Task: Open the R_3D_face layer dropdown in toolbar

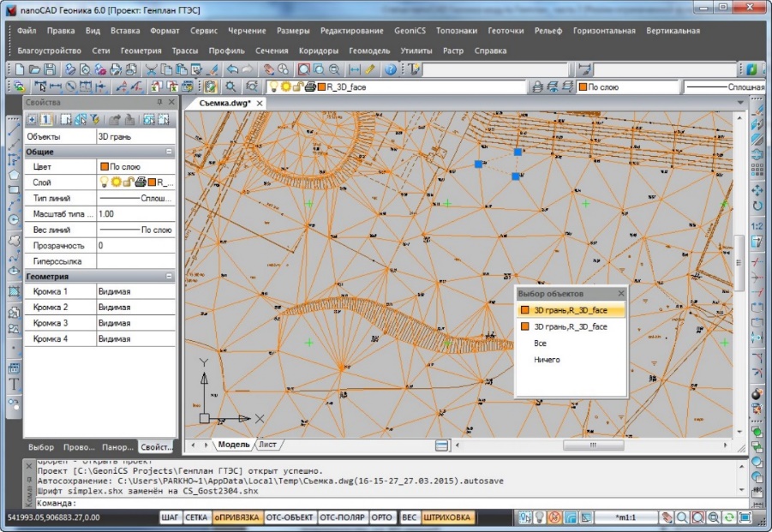Action: tap(397, 87)
